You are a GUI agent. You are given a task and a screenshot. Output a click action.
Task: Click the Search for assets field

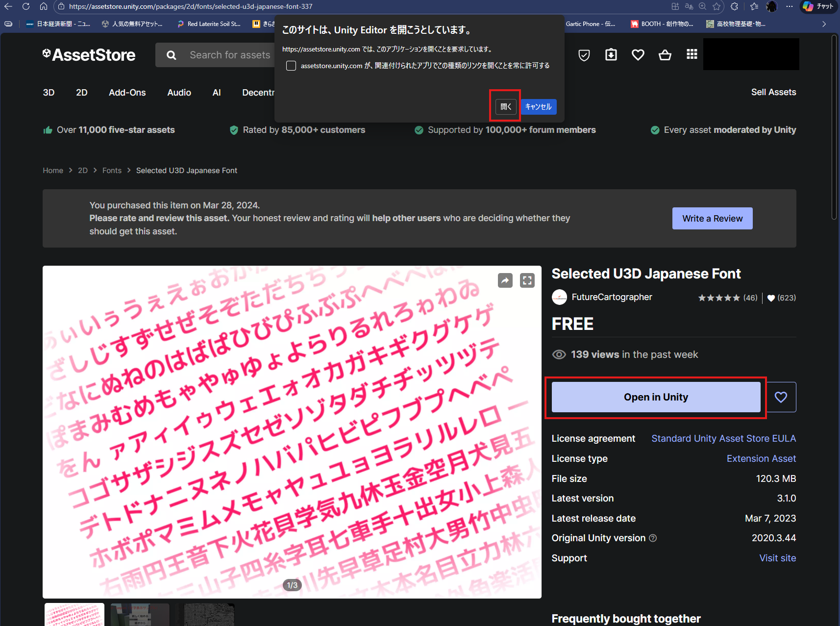coord(229,55)
